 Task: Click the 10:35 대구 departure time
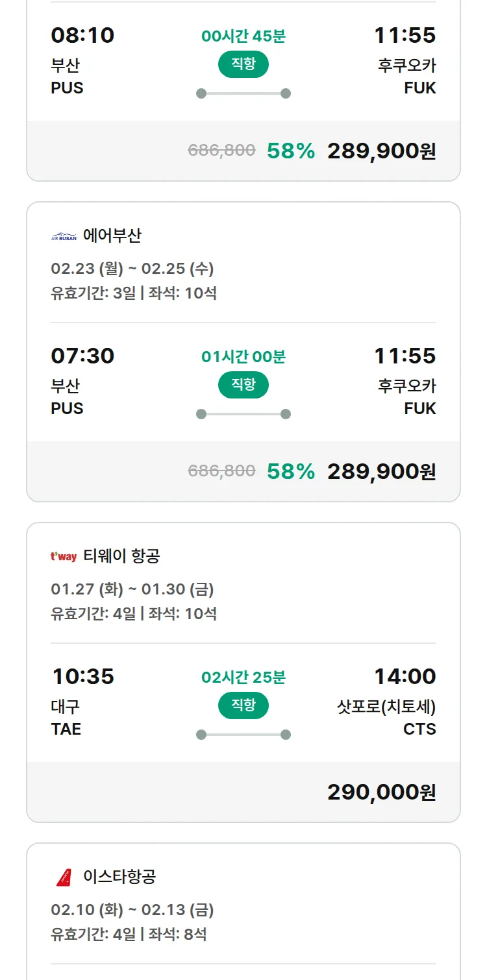(x=83, y=677)
